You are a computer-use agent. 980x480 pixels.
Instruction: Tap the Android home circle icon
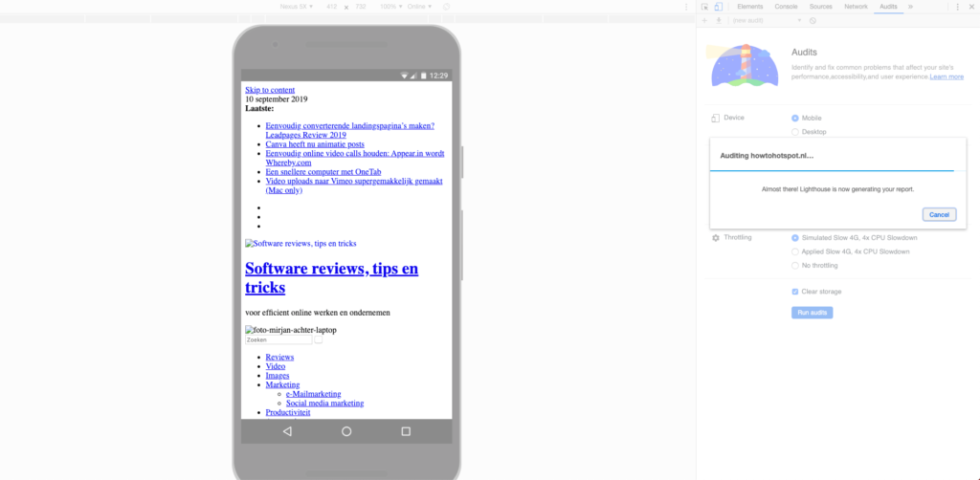(x=346, y=431)
